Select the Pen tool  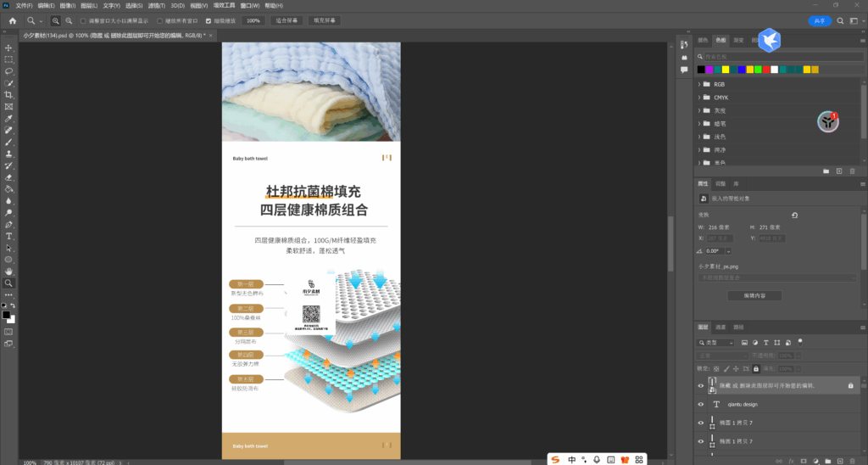pos(8,225)
